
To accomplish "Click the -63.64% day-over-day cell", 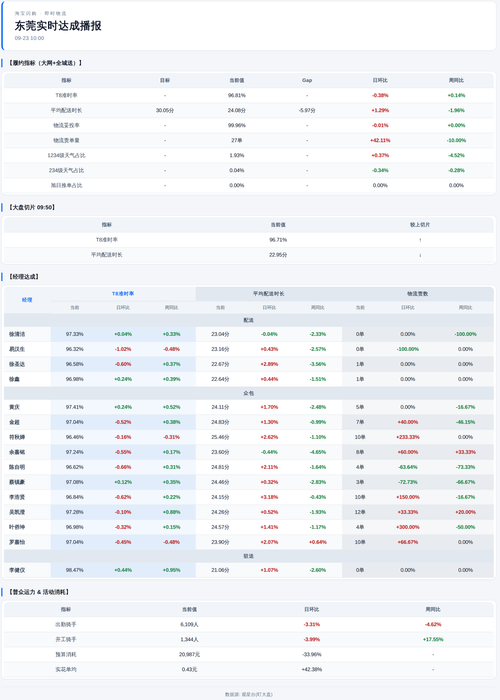I will click(x=408, y=467).
